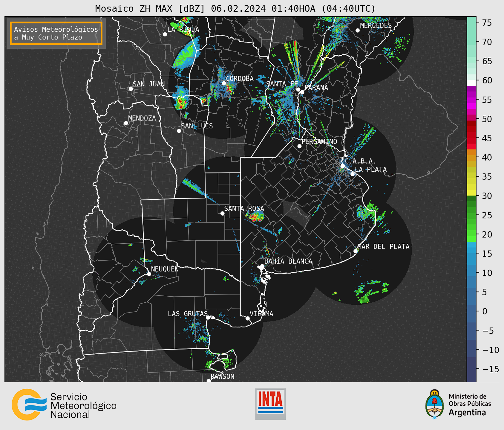Click the Pergamino city marker
Screen dimensions: 504x430
(299, 146)
